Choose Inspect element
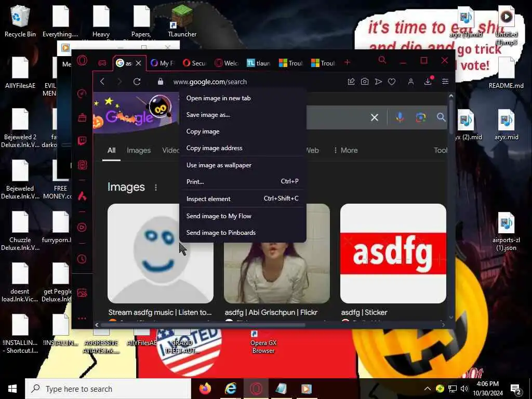 [243, 199]
